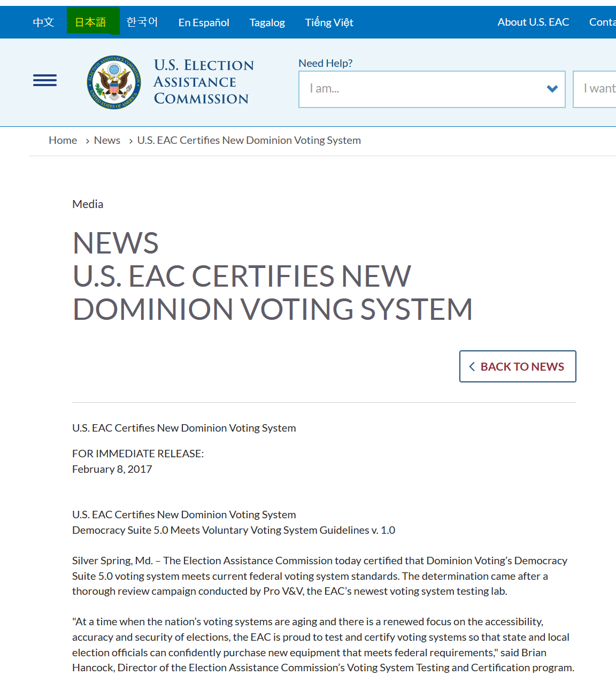This screenshot has width=616, height=683.
Task: Switch language to 한국어
Action: click(142, 22)
